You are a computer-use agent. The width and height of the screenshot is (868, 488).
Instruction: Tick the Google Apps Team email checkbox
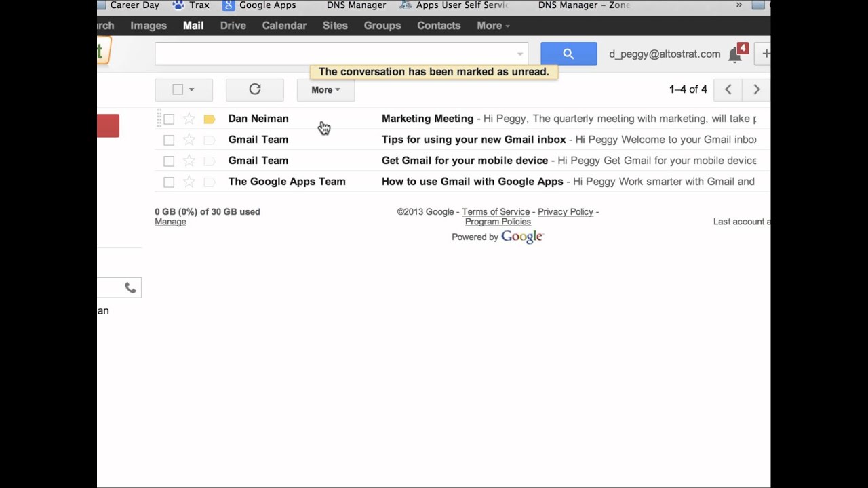click(x=169, y=182)
